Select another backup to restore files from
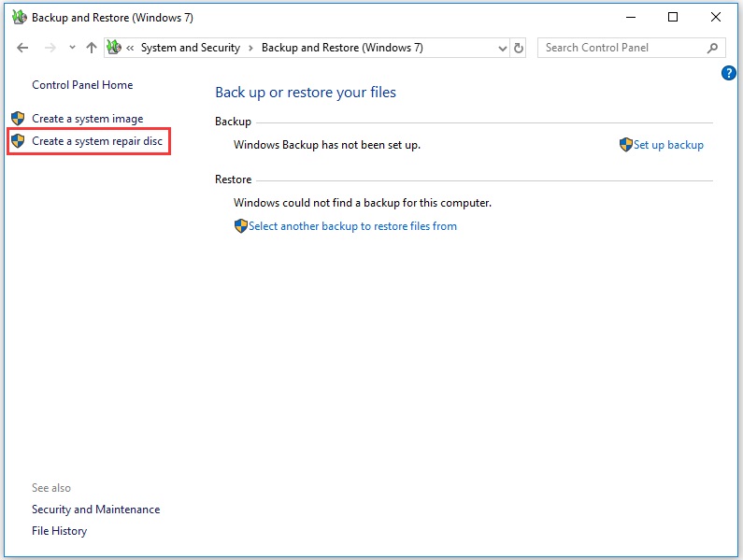The width and height of the screenshot is (743, 560). pyautogui.click(x=352, y=226)
